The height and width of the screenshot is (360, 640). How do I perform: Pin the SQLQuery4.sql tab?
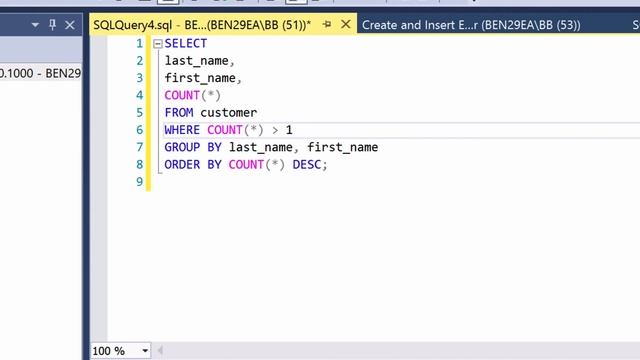[x=327, y=24]
